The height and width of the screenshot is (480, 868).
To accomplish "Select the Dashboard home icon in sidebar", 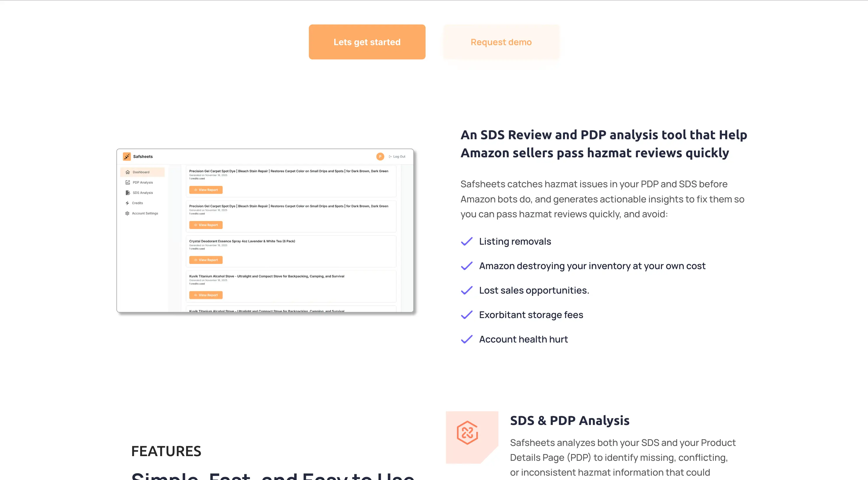I will coord(128,172).
